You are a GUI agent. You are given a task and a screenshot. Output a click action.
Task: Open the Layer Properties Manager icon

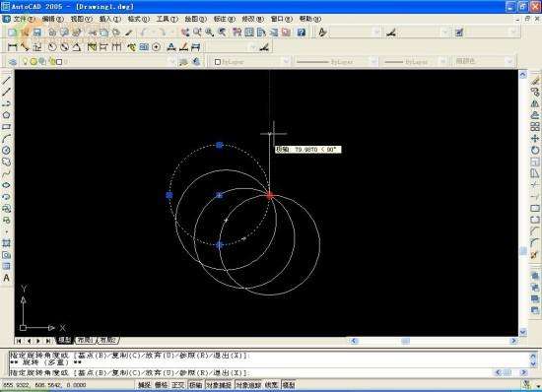tap(13, 62)
